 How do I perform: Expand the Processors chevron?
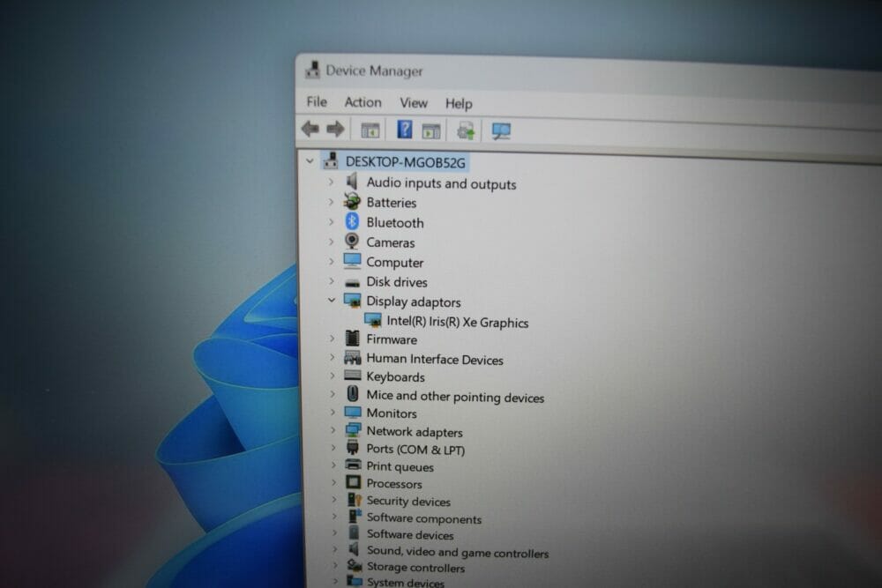pyautogui.click(x=333, y=482)
